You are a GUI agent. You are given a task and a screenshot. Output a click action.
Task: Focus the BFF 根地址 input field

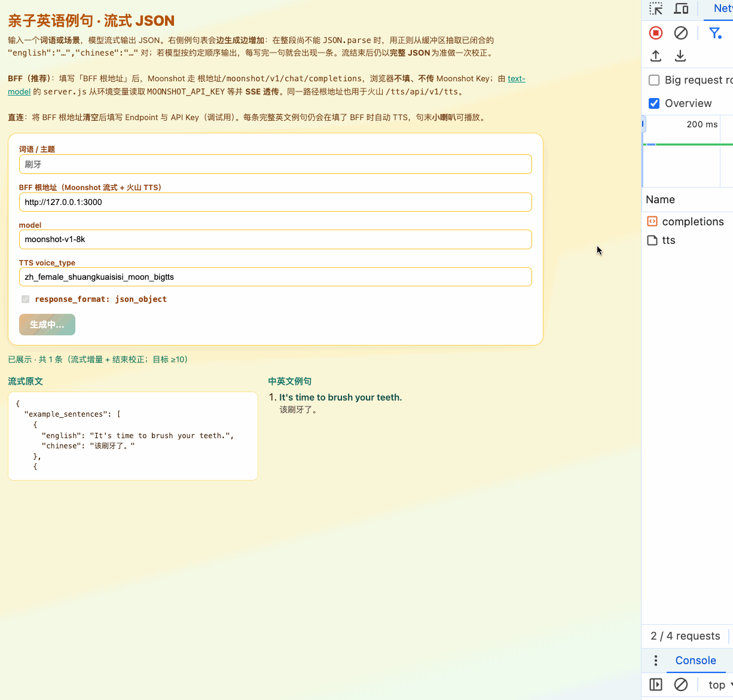tap(275, 202)
